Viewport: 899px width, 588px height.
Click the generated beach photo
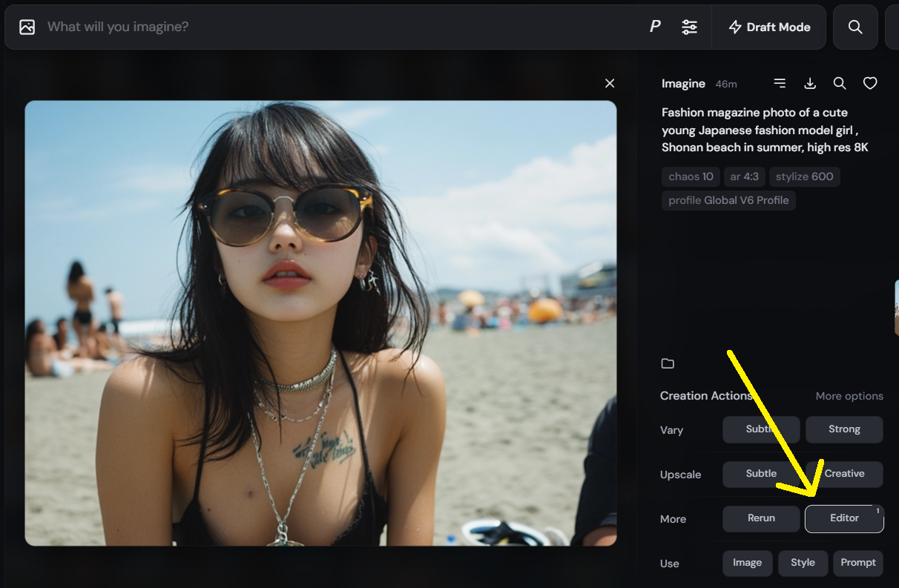coord(320,323)
